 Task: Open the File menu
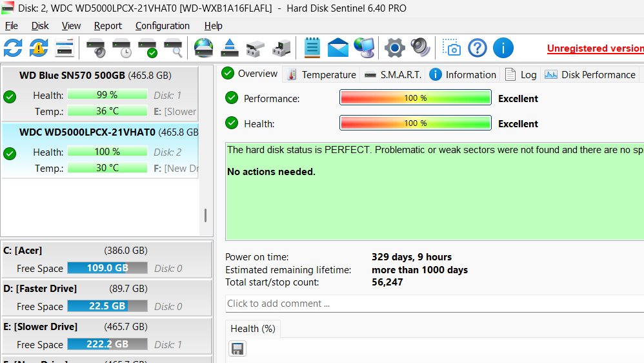coord(12,26)
